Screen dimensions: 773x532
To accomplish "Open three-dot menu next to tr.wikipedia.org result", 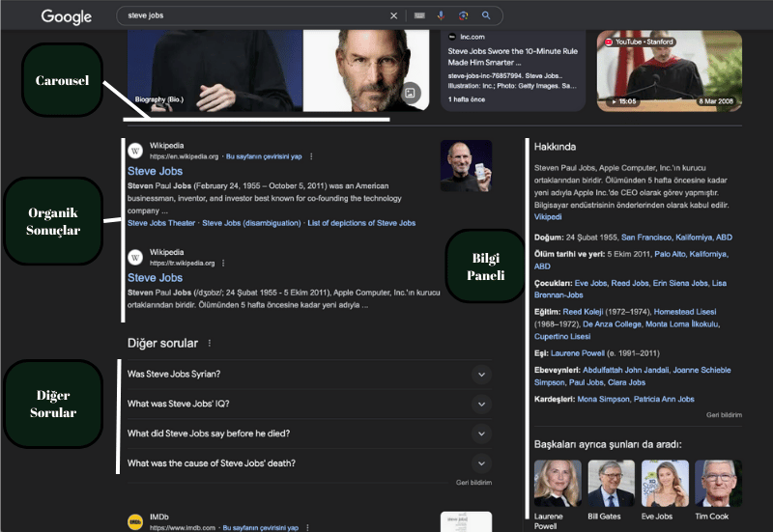I will pyautogui.click(x=224, y=263).
